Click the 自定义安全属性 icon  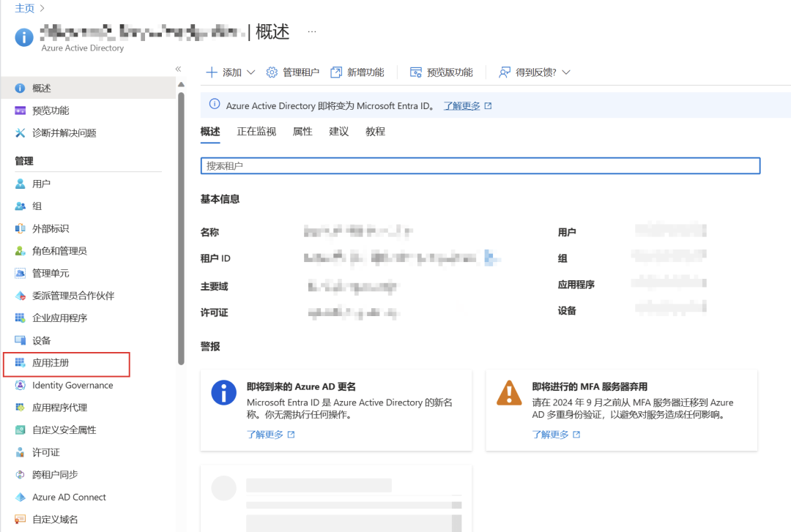[20, 430]
